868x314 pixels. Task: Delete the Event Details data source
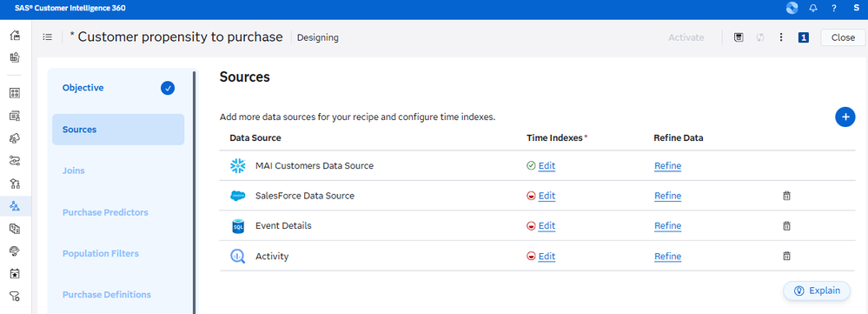[786, 225]
